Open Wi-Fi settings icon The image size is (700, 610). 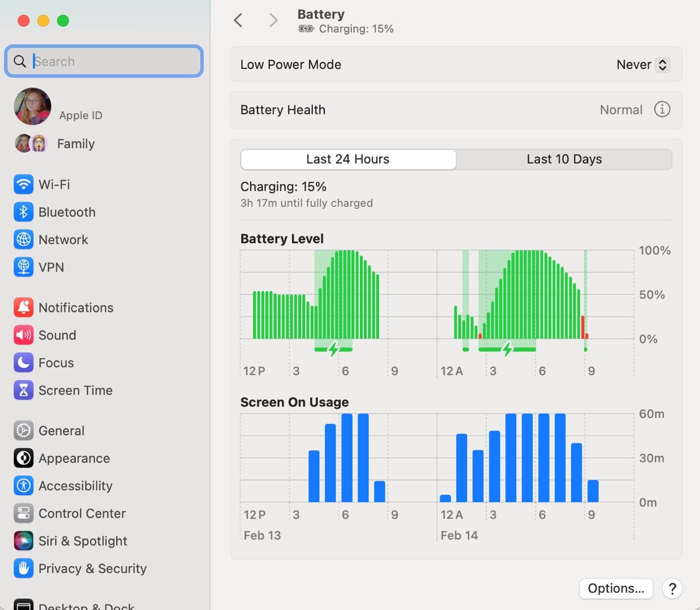tap(24, 184)
